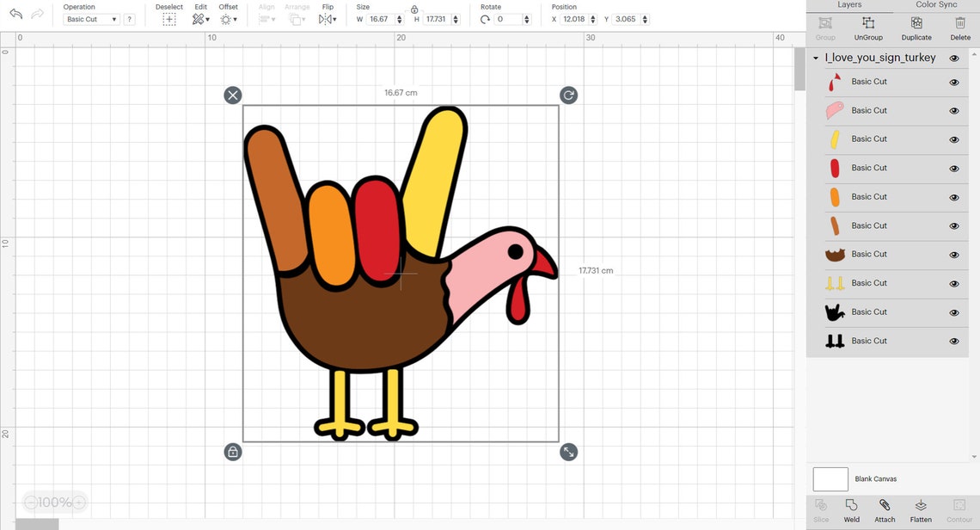The width and height of the screenshot is (980, 530).
Task: Select the Flip tool
Action: [x=326, y=19]
